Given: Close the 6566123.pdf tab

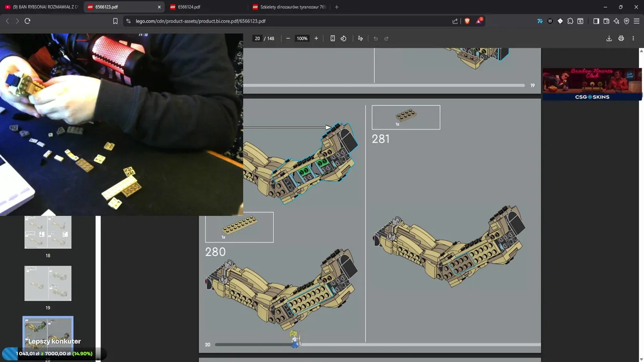Looking at the screenshot, I should 159,7.
